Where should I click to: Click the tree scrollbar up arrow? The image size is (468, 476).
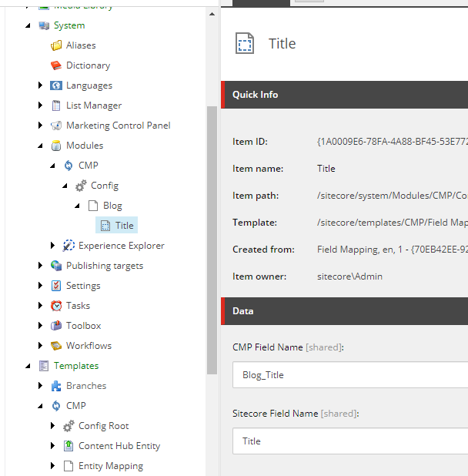(212, 14)
